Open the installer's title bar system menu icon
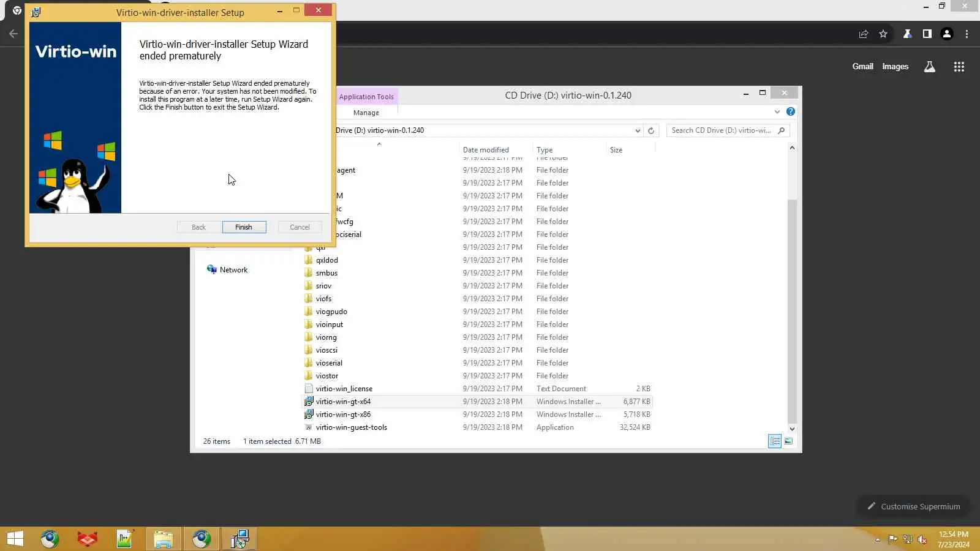 tap(36, 12)
